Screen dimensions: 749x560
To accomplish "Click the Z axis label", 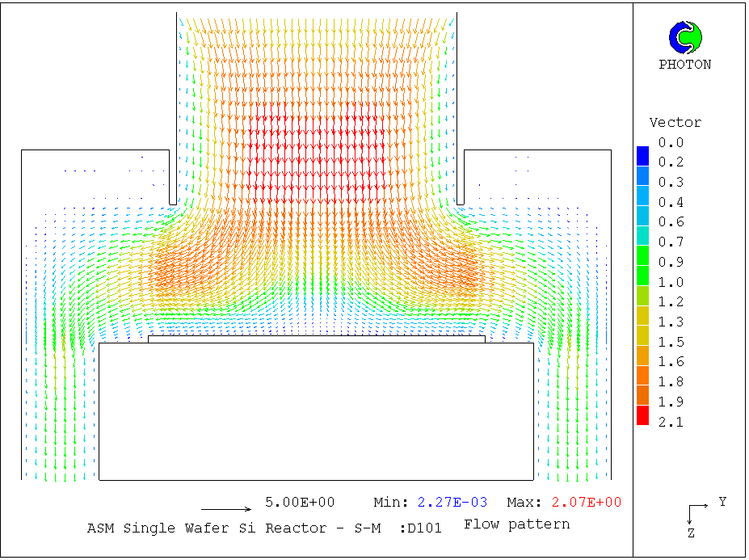I will 691,533.
